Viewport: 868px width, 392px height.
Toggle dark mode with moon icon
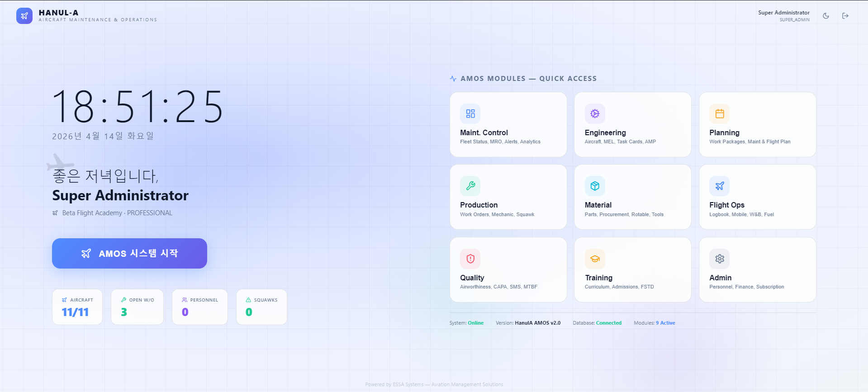click(825, 16)
